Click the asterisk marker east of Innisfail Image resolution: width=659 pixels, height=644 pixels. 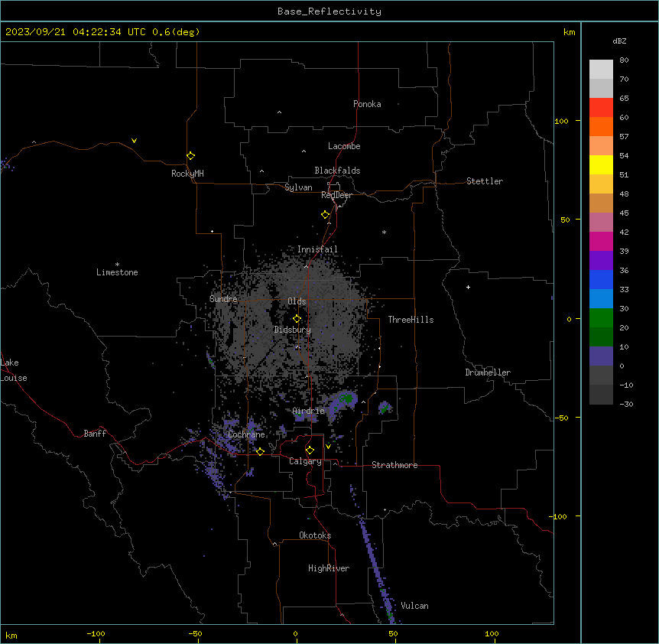click(x=384, y=232)
